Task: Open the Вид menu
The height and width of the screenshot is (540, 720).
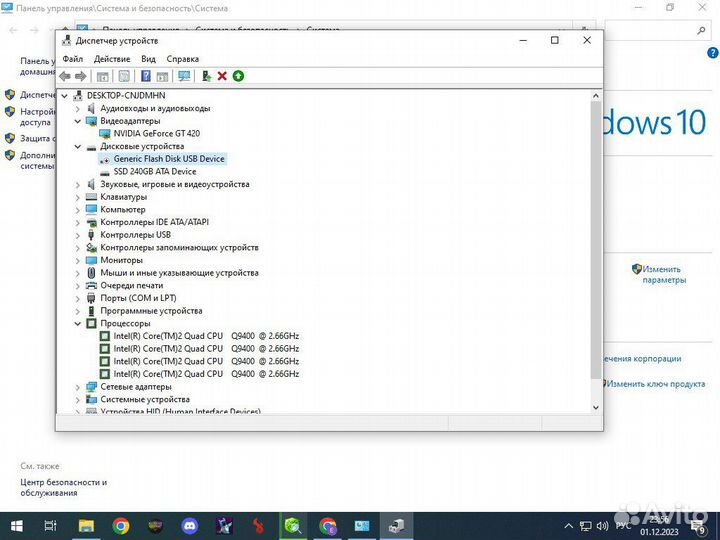Action: point(148,59)
